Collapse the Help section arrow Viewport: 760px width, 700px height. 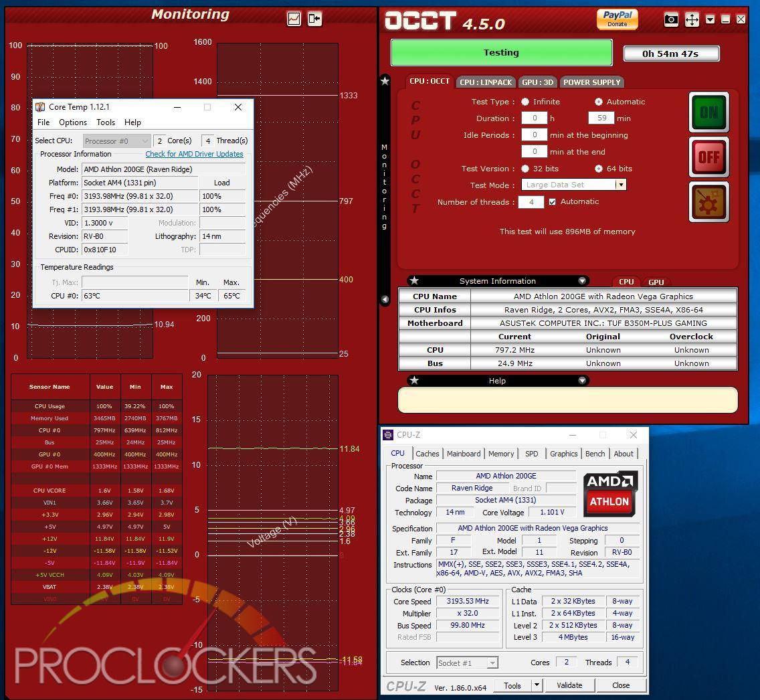pyautogui.click(x=582, y=381)
